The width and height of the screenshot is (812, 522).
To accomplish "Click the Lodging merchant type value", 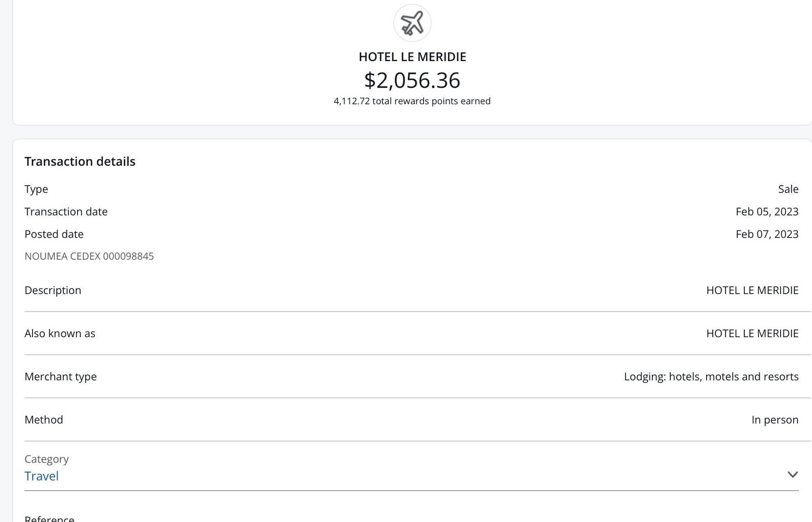I will (711, 376).
